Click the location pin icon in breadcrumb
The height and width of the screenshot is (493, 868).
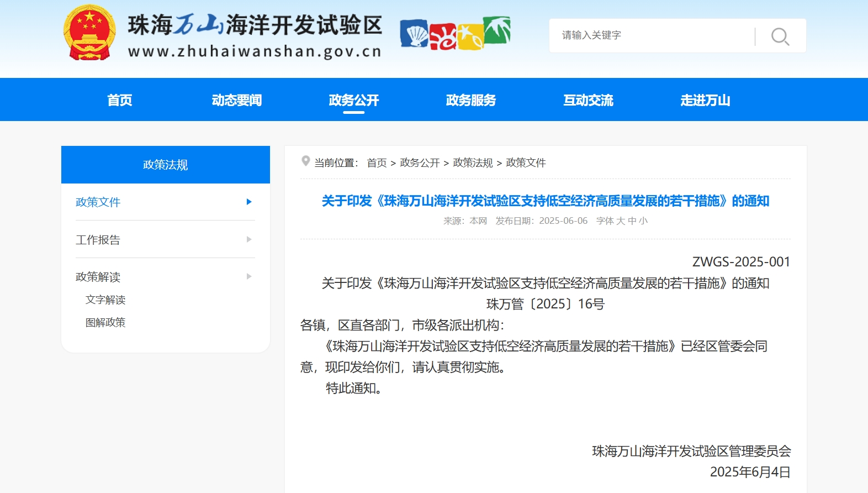click(x=305, y=161)
